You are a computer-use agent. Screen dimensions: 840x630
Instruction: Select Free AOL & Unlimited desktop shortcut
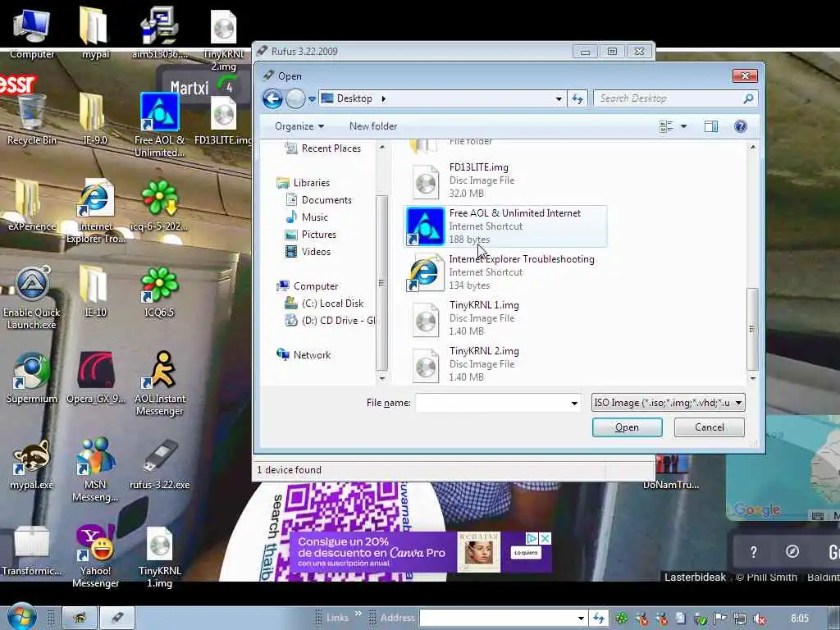pos(159,125)
